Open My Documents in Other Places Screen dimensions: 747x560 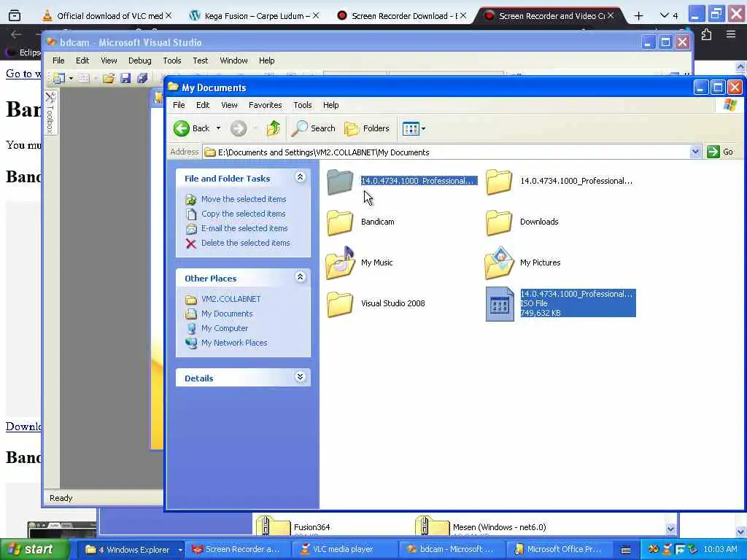[x=227, y=314]
